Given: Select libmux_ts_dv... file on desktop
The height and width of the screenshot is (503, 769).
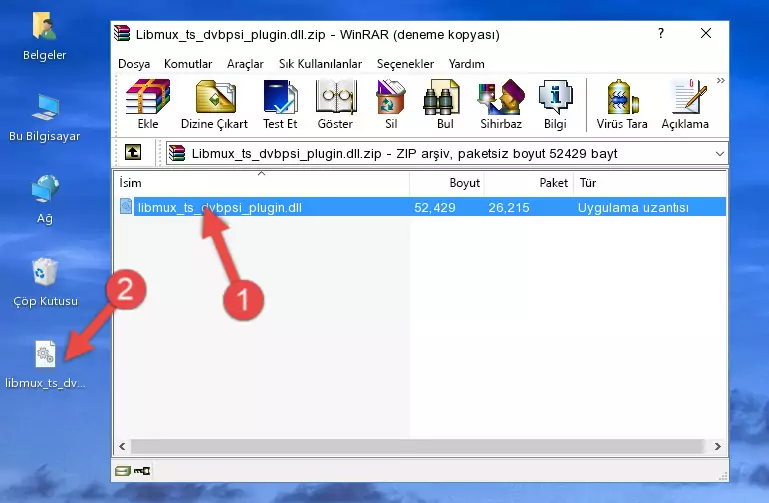Looking at the screenshot, I should pyautogui.click(x=45, y=365).
